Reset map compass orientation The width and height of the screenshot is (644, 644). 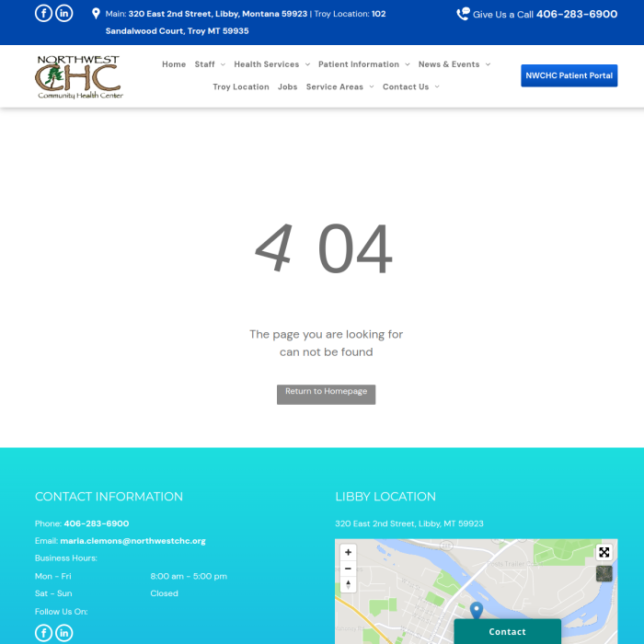tap(348, 584)
